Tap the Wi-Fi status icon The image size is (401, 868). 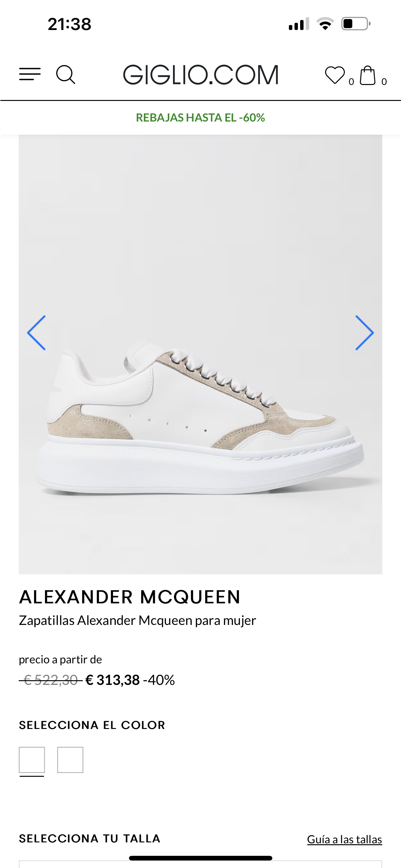(x=325, y=23)
